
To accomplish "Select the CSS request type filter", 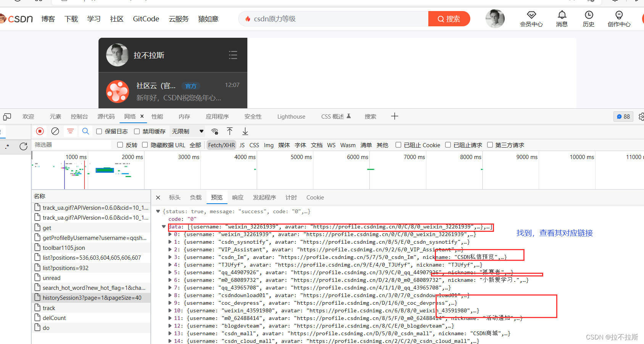I will point(254,145).
